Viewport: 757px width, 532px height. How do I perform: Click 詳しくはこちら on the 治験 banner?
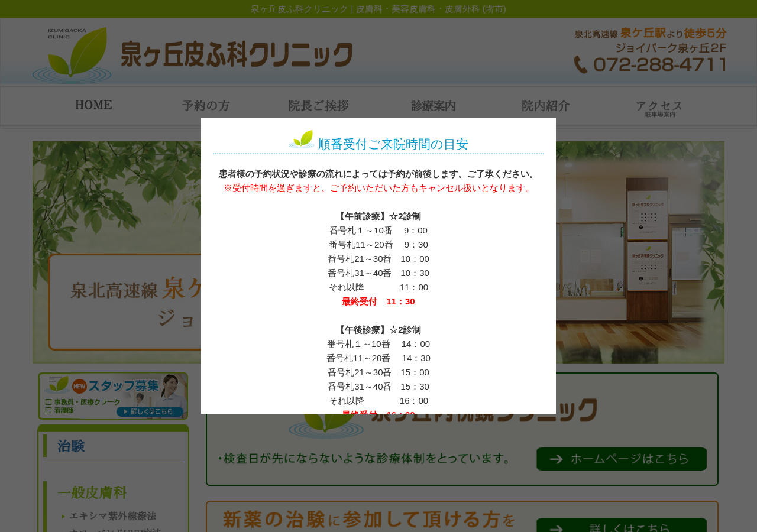(x=622, y=525)
